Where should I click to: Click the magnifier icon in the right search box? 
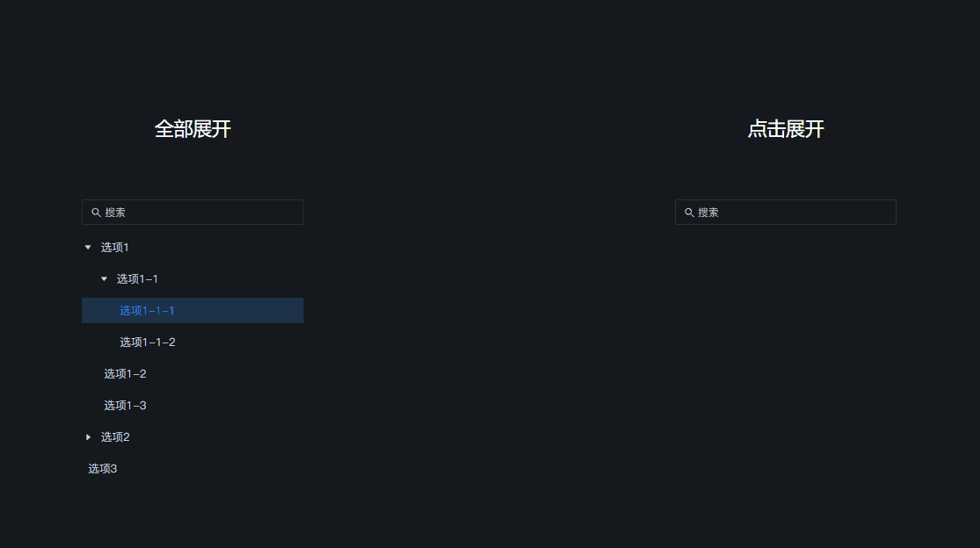689,212
